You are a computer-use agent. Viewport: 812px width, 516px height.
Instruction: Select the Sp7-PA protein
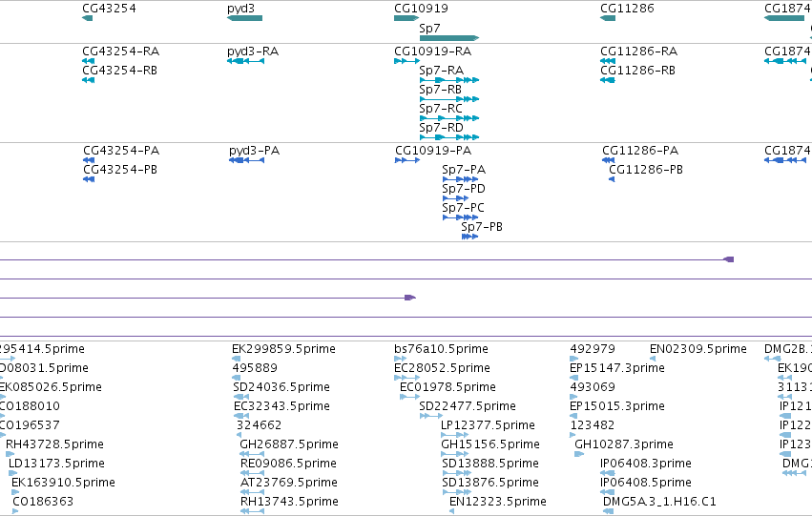[464, 170]
